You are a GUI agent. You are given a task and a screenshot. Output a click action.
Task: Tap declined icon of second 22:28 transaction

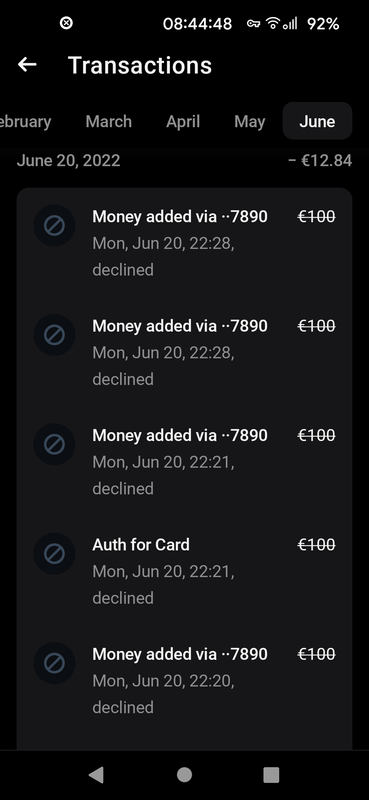54,335
